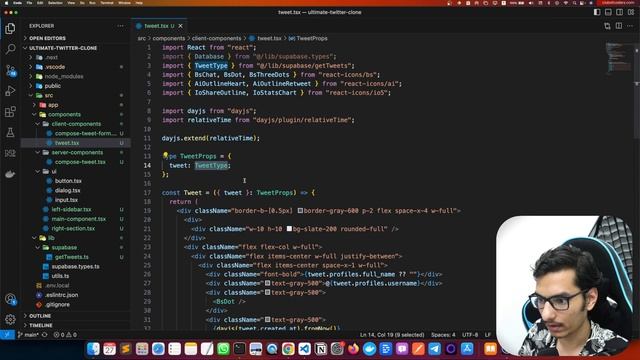The image size is (640, 360).
Task: Open the Extensions view
Action: tap(10, 111)
